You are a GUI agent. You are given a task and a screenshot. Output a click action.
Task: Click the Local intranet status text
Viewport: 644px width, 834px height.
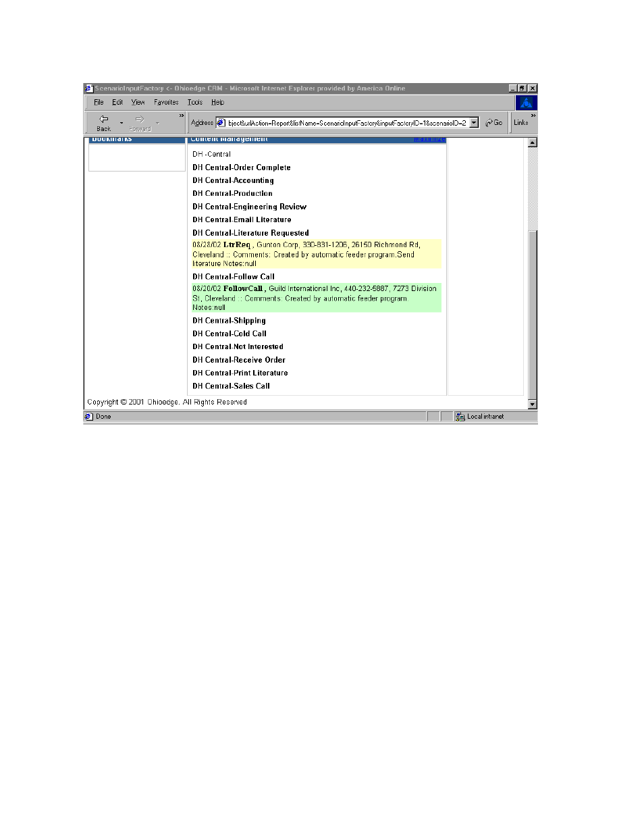point(485,417)
